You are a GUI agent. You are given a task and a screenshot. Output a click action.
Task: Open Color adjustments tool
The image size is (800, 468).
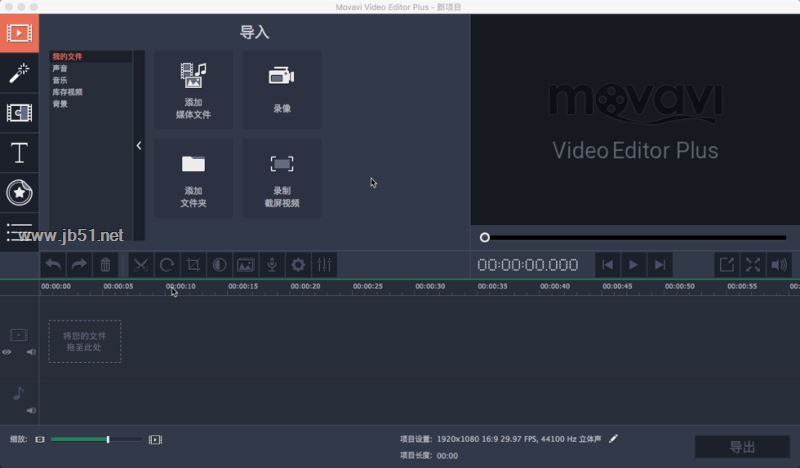(x=219, y=265)
